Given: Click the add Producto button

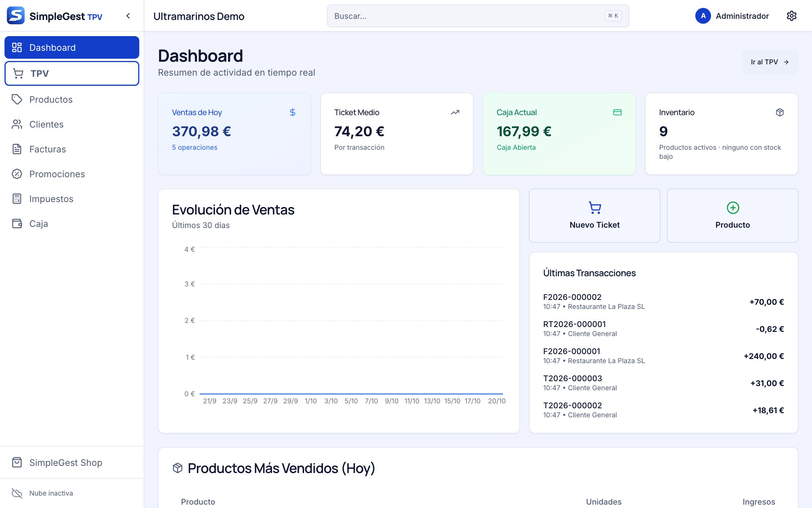Looking at the screenshot, I should click(x=732, y=216).
